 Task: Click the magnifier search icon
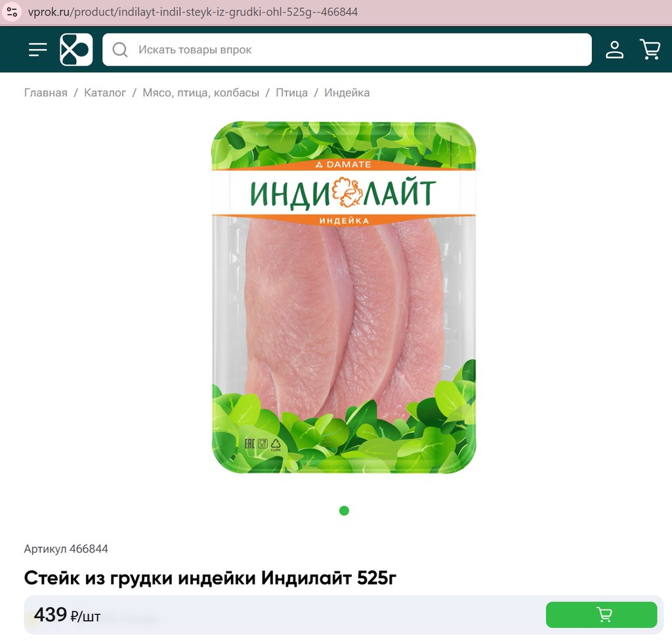tap(120, 50)
